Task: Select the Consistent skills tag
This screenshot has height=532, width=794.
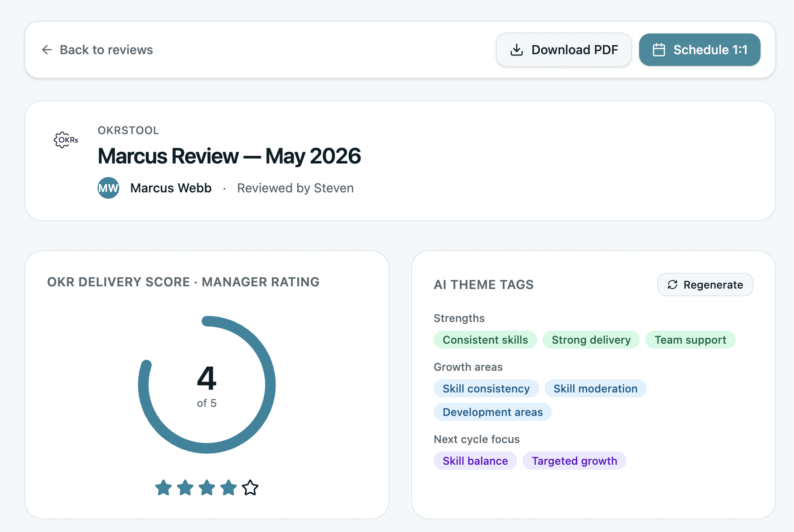Action: pyautogui.click(x=485, y=340)
